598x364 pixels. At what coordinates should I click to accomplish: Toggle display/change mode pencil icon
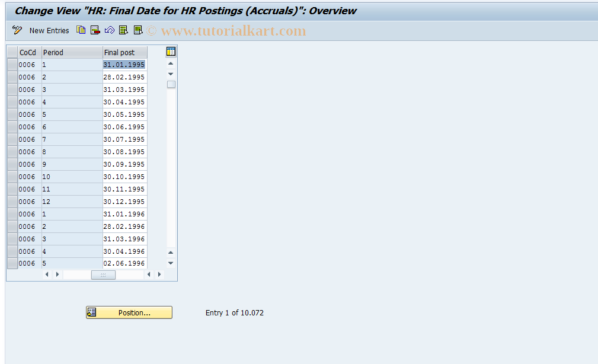click(17, 30)
